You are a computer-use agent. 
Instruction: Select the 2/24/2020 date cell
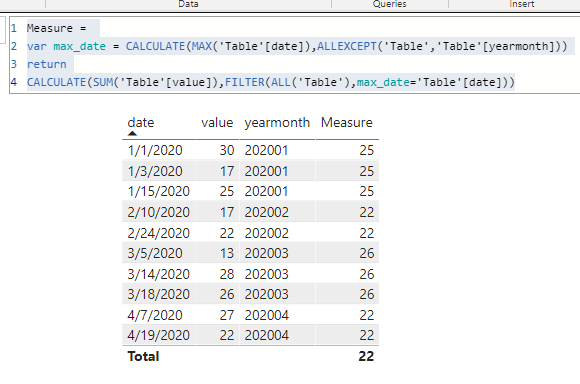(x=159, y=233)
